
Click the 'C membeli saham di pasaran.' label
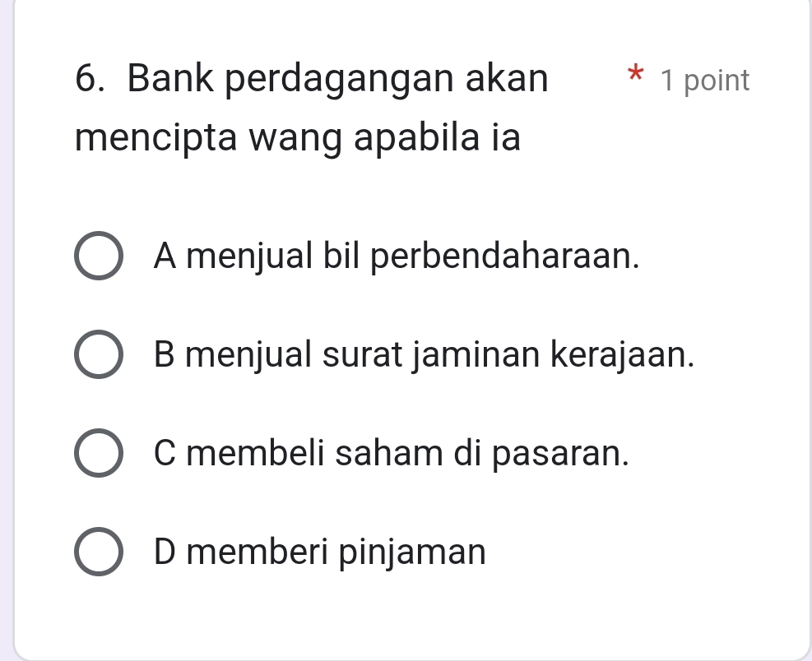coord(392,453)
